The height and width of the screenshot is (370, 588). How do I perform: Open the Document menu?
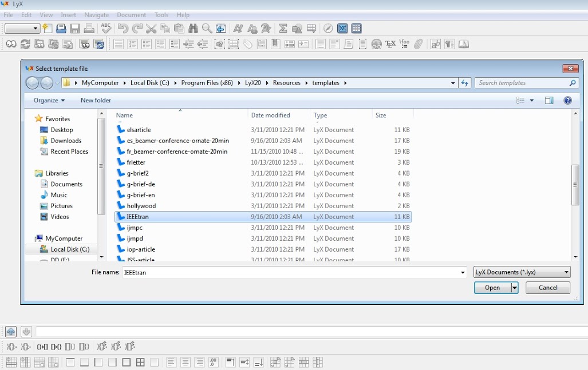click(131, 15)
